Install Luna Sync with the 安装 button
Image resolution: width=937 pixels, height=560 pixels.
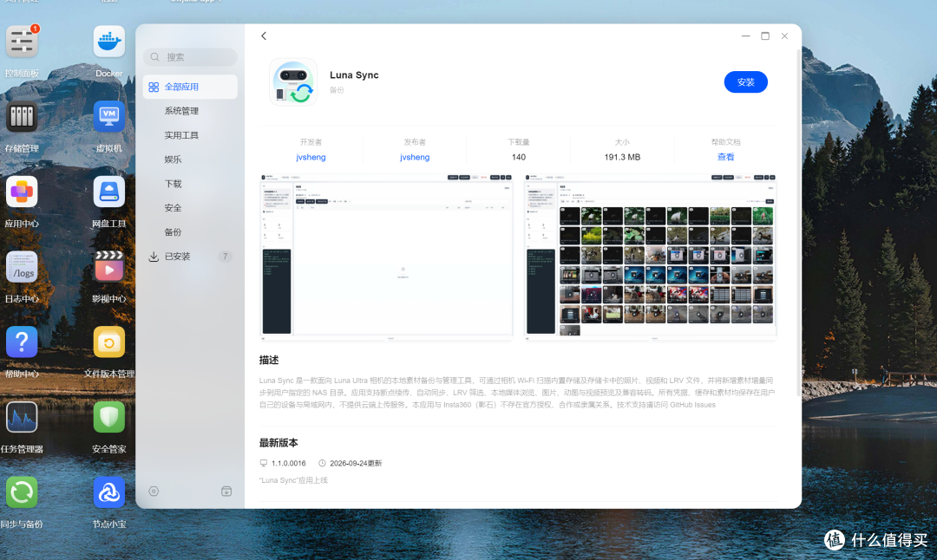tap(746, 82)
